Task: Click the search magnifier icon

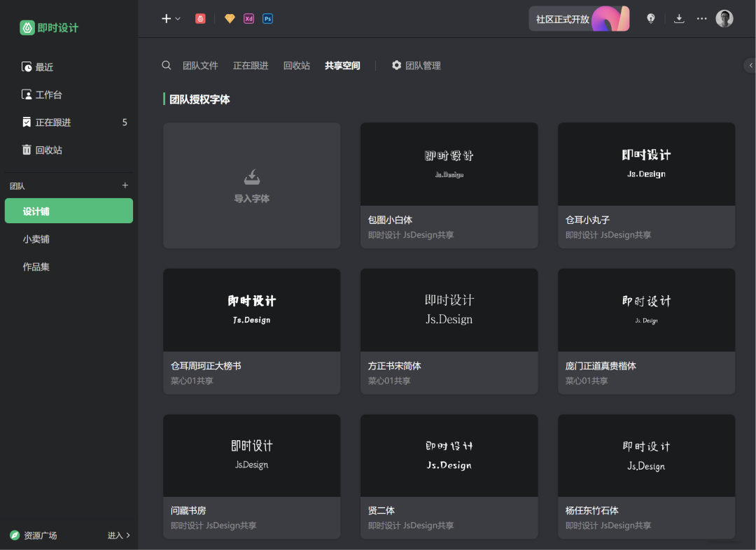Action: (x=167, y=65)
